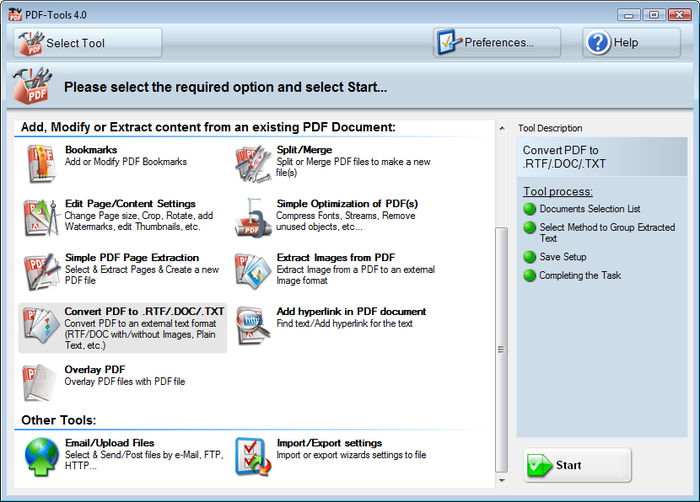Click 'Import or export wizards settings to file' text
Viewport: 700px width, 502px height.
[351, 455]
